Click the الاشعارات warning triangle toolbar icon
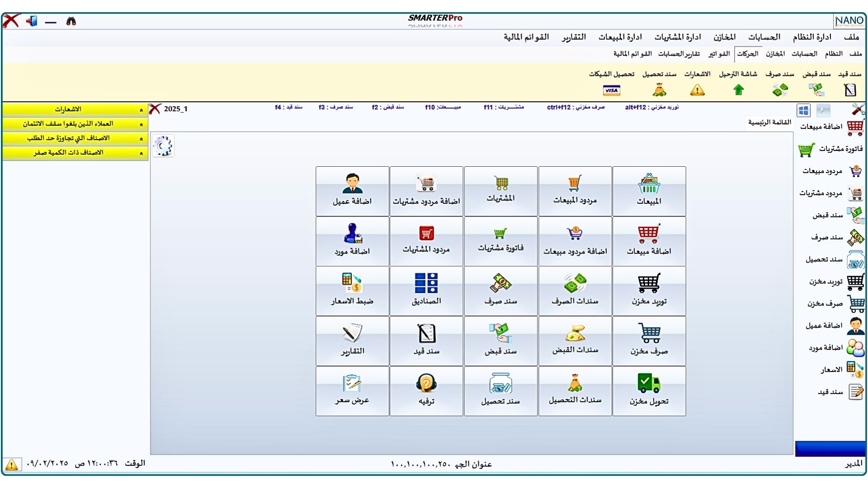868x488 pixels. tap(697, 90)
